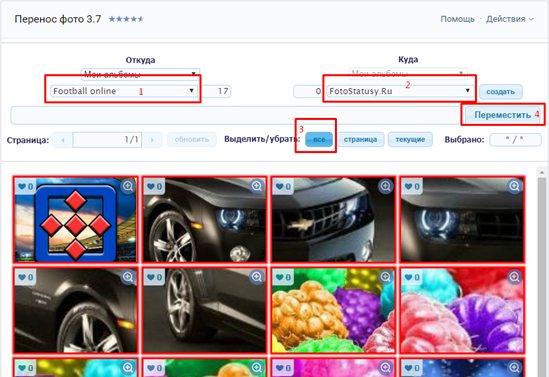Click the destination count field showing 0
The height and width of the screenshot is (377, 549).
(x=308, y=91)
